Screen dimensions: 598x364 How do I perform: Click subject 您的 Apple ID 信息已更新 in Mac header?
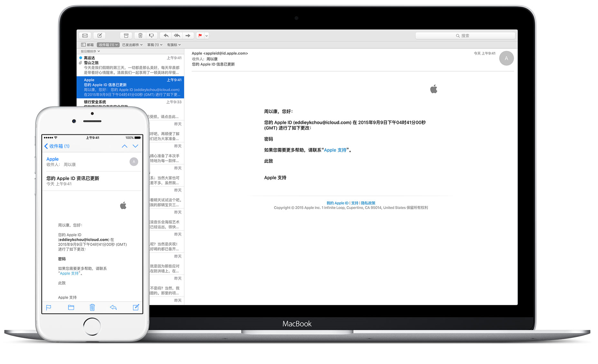click(213, 65)
